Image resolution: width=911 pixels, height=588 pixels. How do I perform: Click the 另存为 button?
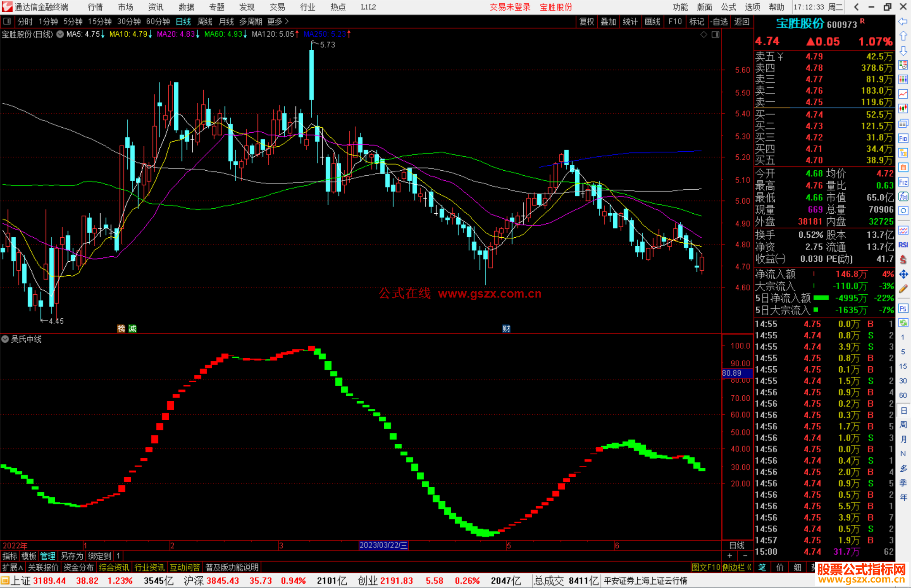[x=72, y=556]
